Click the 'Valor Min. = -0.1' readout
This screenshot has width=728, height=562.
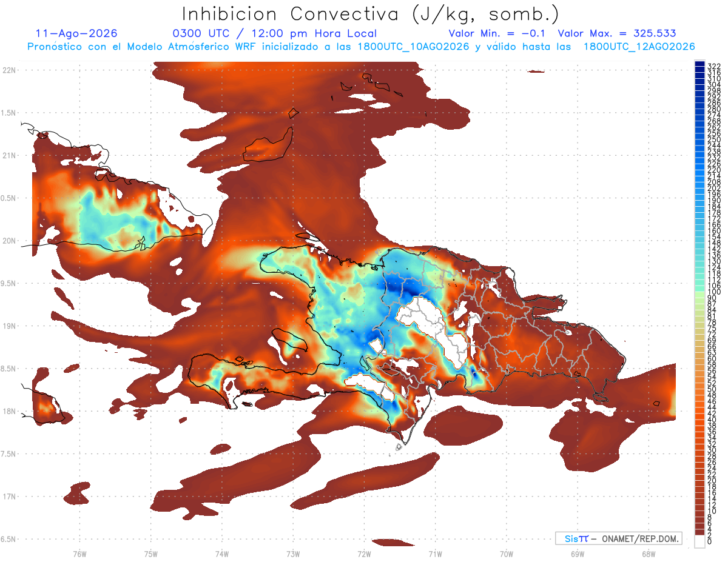pos(498,33)
